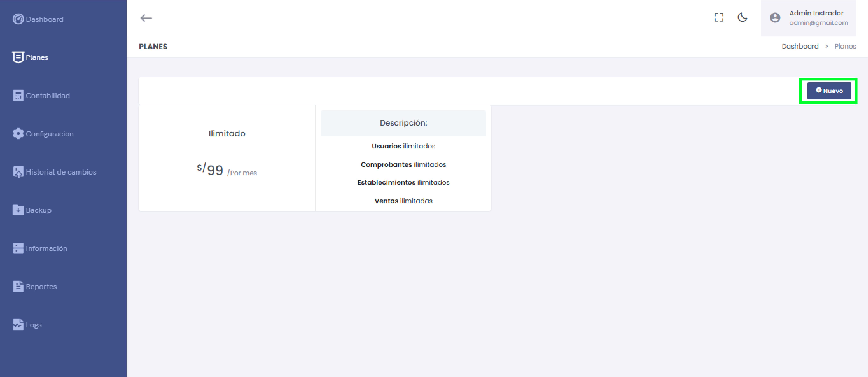Click the Configuracion gear icon
The width and height of the screenshot is (868, 377).
(x=18, y=134)
